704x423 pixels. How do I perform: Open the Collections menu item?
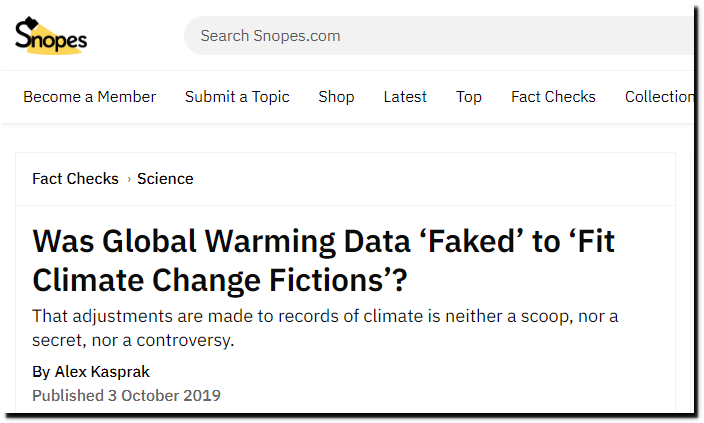pos(659,97)
